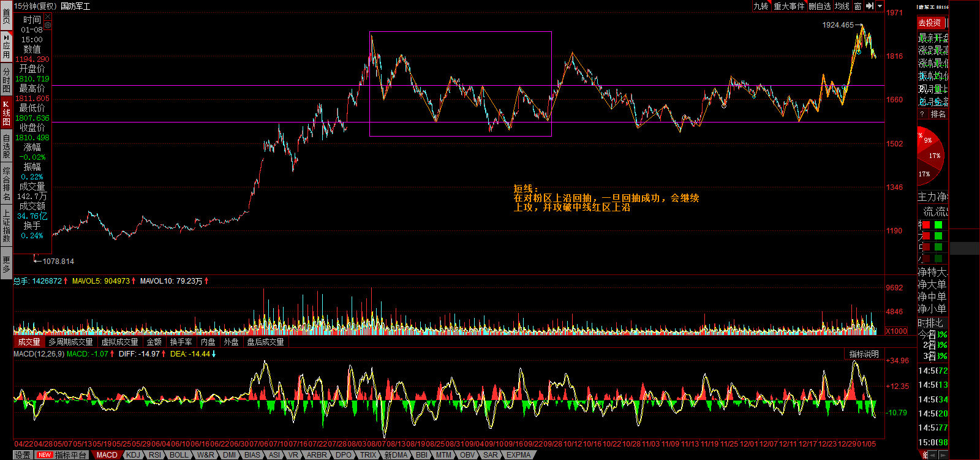Image resolution: width=980 pixels, height=460 pixels.
Task: Click 设置 settings button at bottom left
Action: 23,455
